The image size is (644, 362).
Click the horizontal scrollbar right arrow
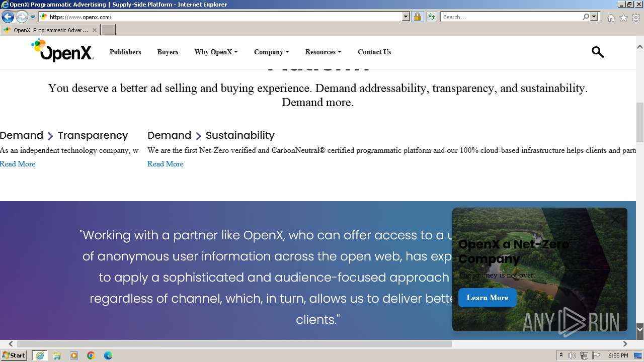(x=625, y=344)
